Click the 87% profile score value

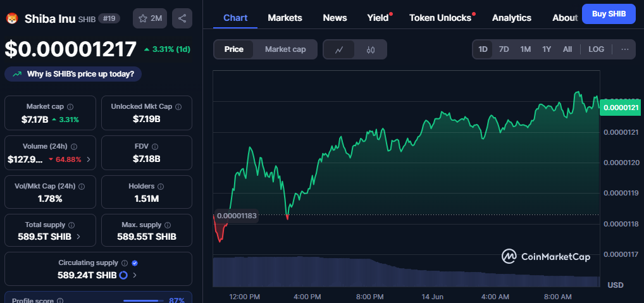click(x=176, y=300)
